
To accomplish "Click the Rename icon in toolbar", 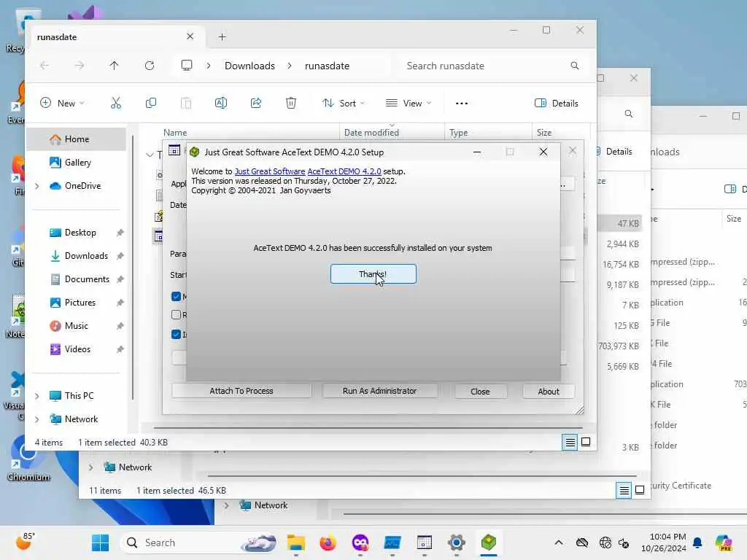I will pyautogui.click(x=220, y=104).
